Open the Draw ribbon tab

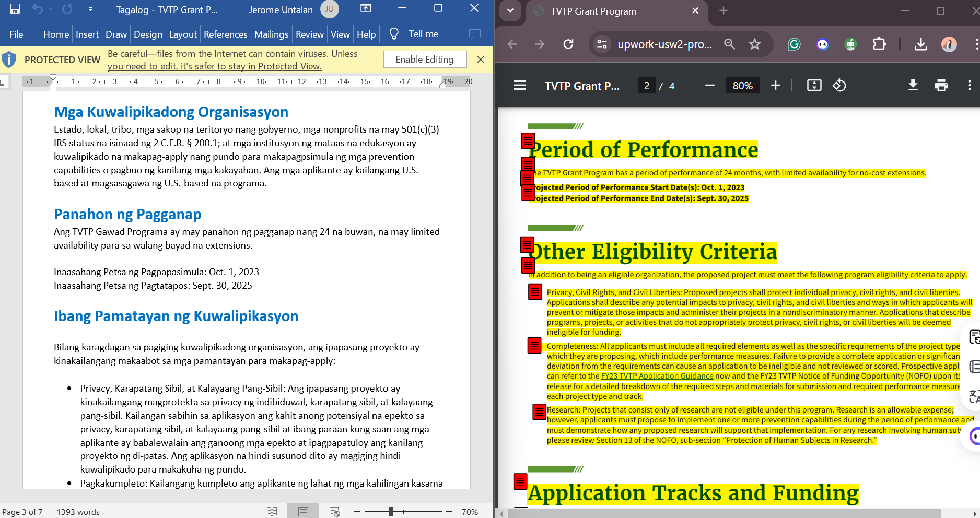pos(116,34)
